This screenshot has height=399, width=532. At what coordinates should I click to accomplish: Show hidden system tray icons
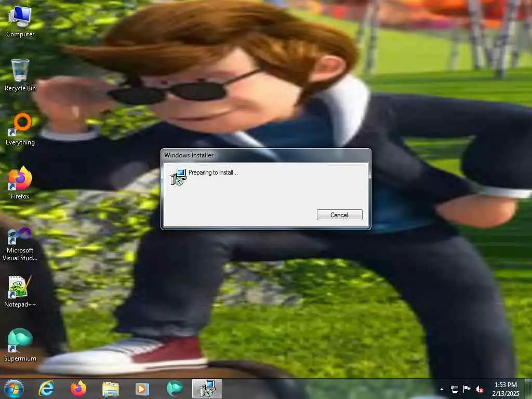click(442, 389)
